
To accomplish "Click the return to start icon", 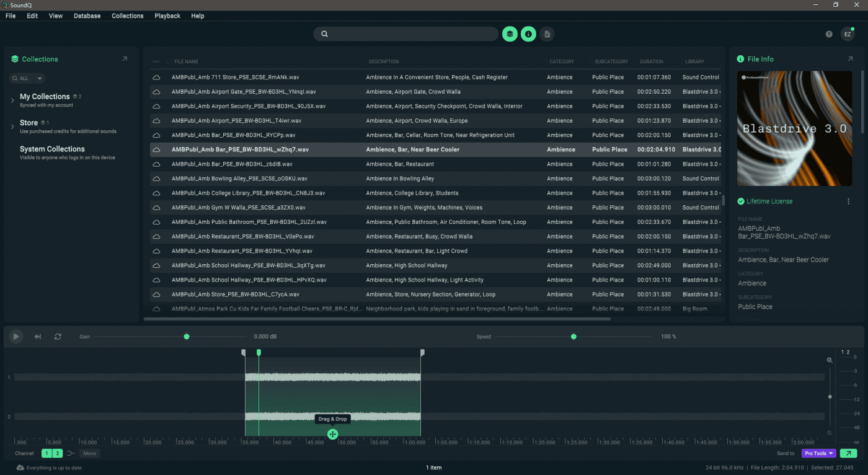I will coord(37,337).
